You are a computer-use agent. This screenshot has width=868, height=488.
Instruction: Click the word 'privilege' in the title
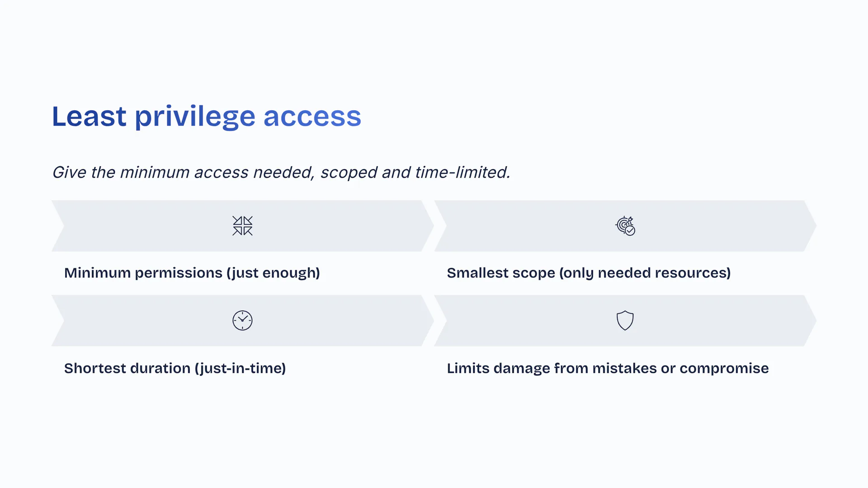tap(195, 117)
